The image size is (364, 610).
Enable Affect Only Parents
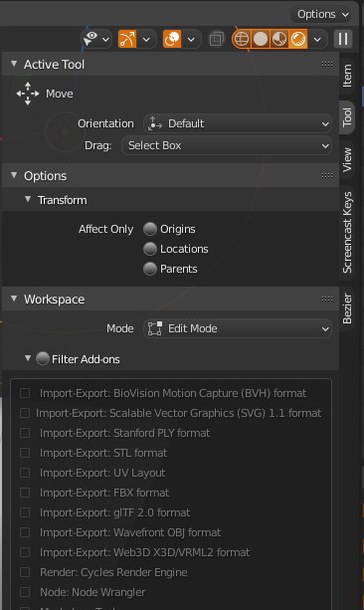pos(150,269)
